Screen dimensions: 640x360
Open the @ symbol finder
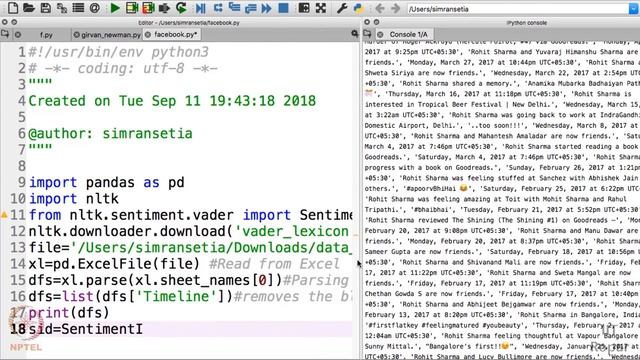[95, 8]
